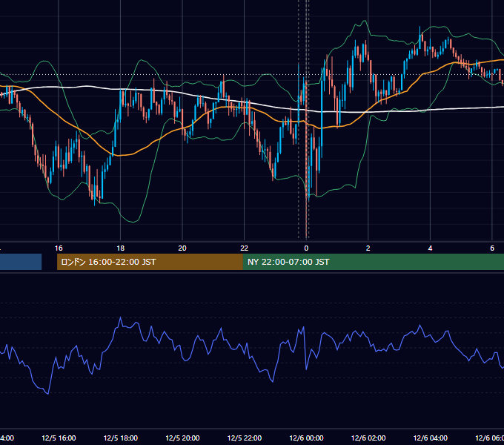Viewport: 504px width, 445px height.
Task: Click the blue session bar before London
Action: pyautogui.click(x=21, y=262)
